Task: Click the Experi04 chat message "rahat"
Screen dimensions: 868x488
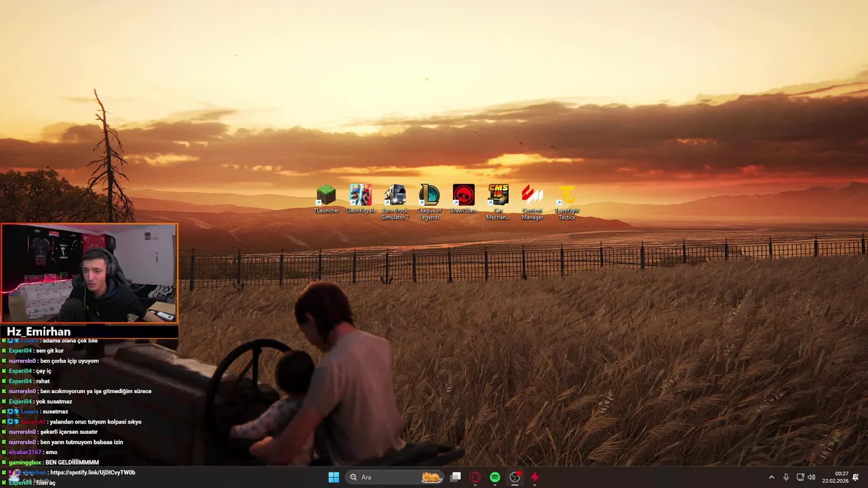Action: point(43,381)
